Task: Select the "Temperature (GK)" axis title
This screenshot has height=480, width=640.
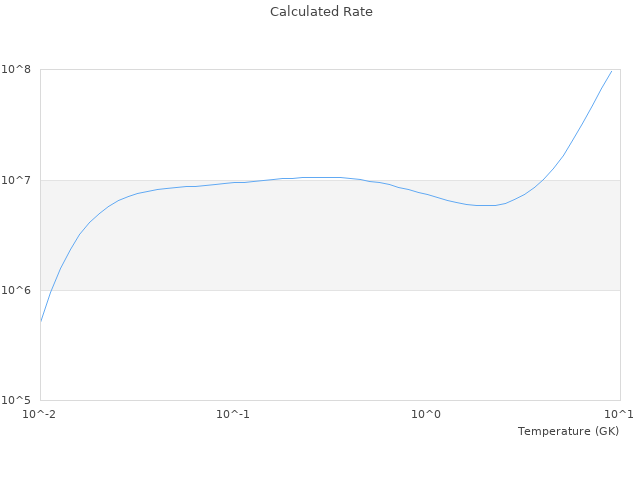Action: 568,431
